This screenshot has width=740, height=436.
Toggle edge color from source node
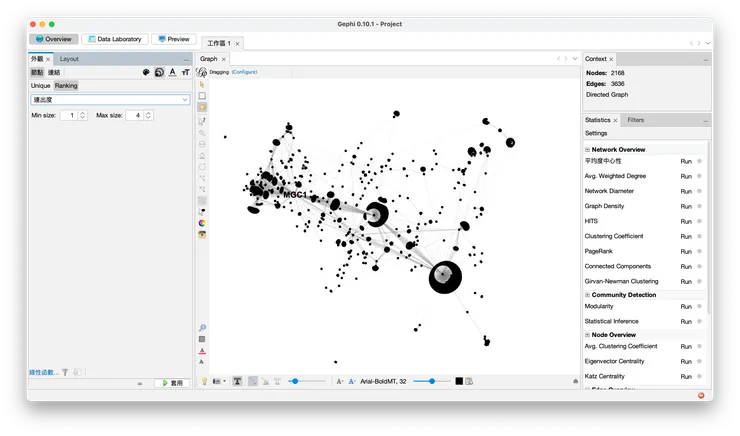265,381
